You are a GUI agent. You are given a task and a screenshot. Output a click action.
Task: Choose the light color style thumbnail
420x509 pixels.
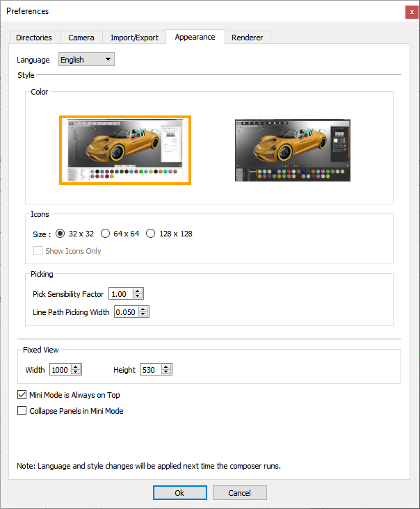tap(125, 150)
